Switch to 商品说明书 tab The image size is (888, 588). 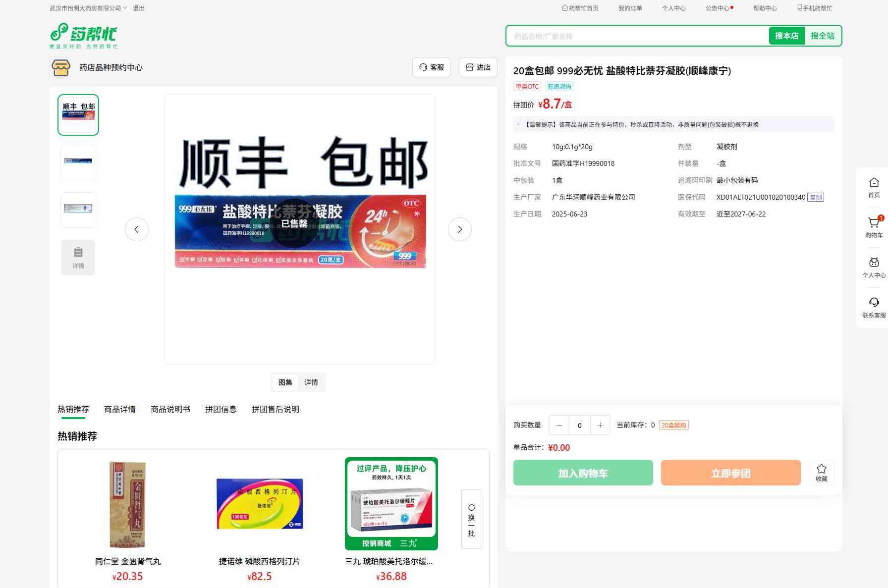click(170, 409)
